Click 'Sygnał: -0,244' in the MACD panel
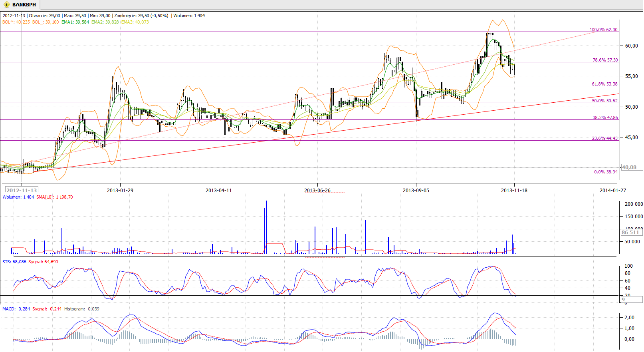This screenshot has width=644, height=352. tap(47, 309)
